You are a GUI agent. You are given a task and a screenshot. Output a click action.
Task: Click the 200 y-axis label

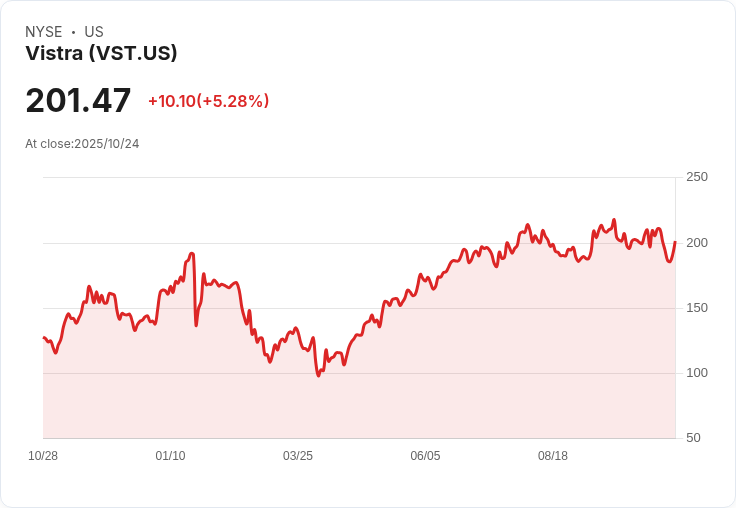click(x=697, y=243)
